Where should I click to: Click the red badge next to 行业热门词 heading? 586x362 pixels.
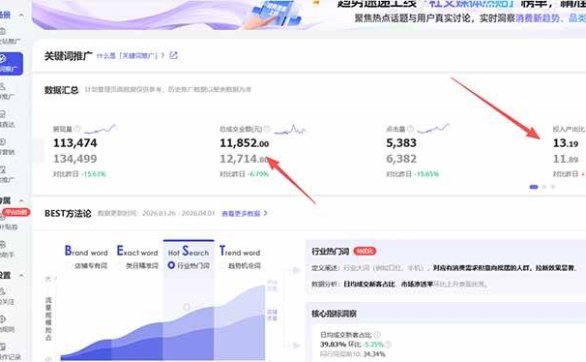[x=364, y=251]
